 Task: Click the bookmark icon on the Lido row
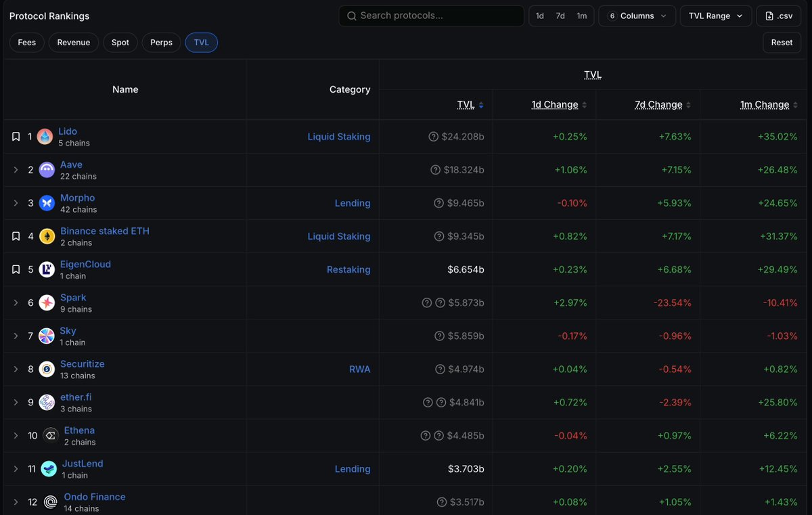tap(16, 137)
